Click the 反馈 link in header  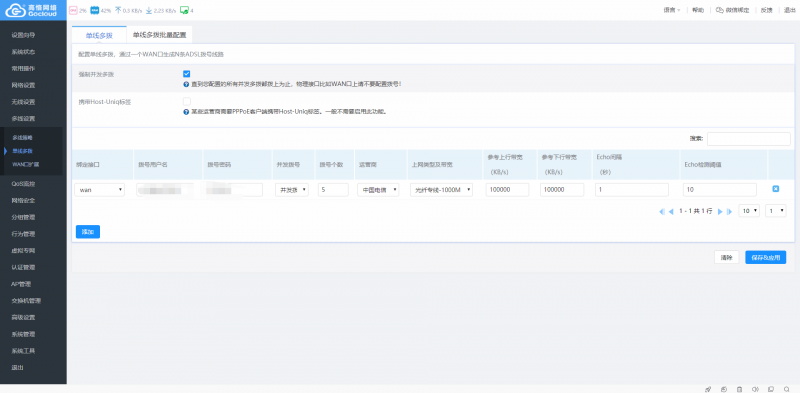click(766, 10)
